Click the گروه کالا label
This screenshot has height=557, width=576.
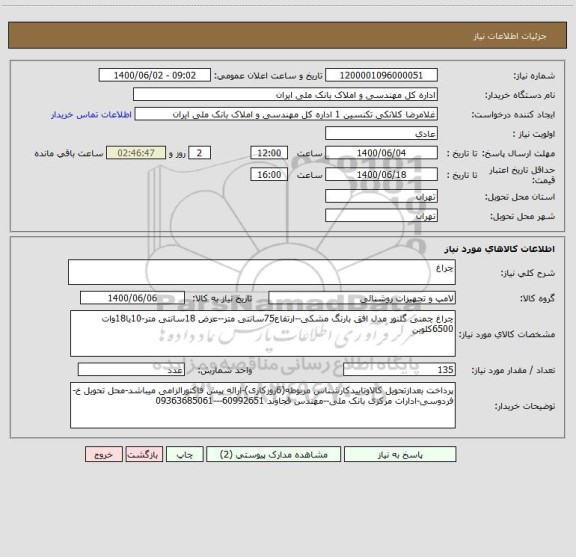[537, 298]
